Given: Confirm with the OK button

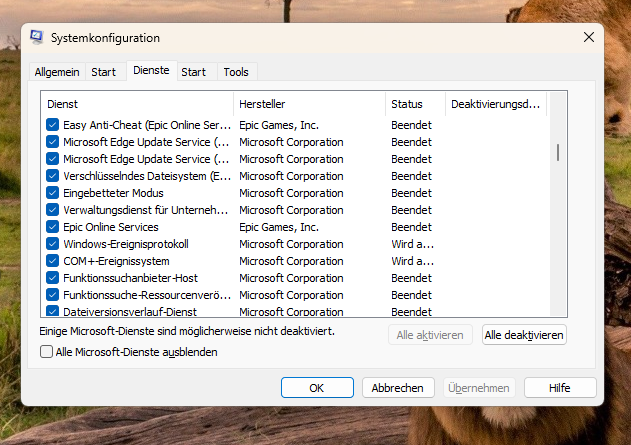Looking at the screenshot, I should [317, 388].
